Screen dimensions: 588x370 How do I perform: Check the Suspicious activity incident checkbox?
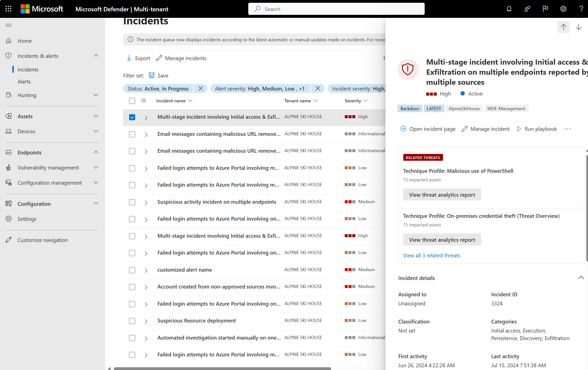pyautogui.click(x=132, y=202)
